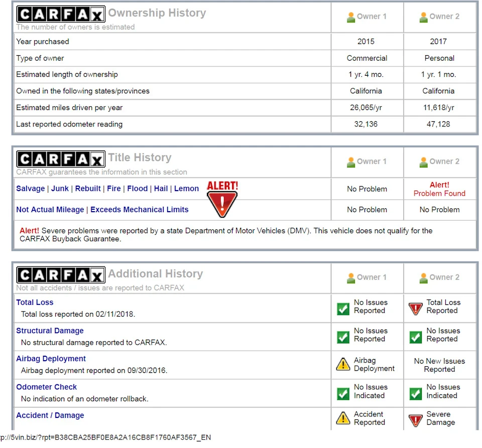Click the red ALERT! warning shield in Title History
Viewport: 482px width, 448px height.
(222, 199)
